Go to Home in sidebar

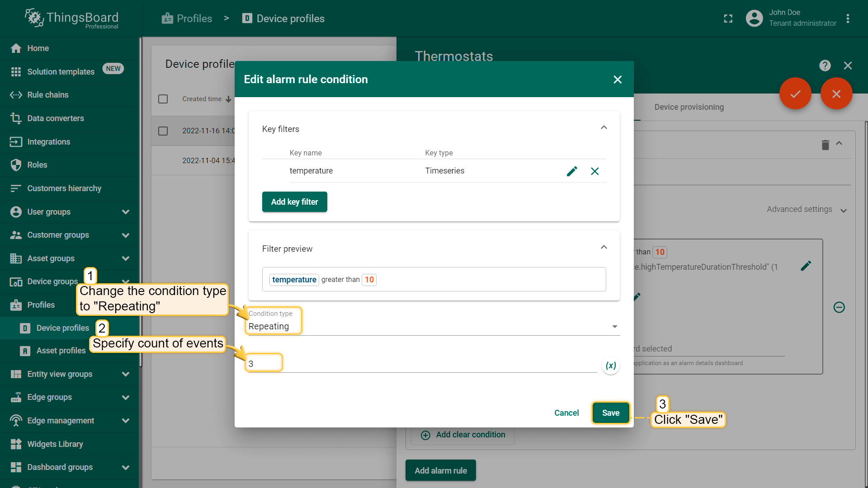point(70,48)
